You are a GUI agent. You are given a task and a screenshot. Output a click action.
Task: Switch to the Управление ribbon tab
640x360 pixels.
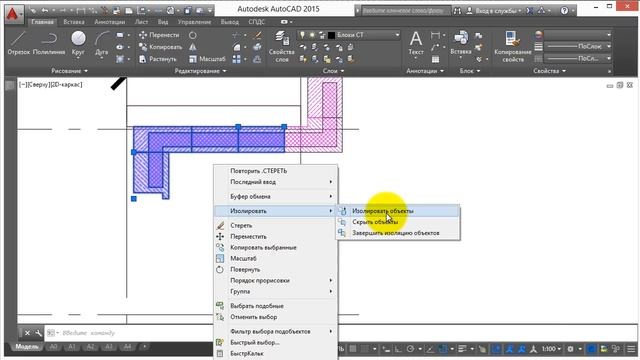pos(194,22)
